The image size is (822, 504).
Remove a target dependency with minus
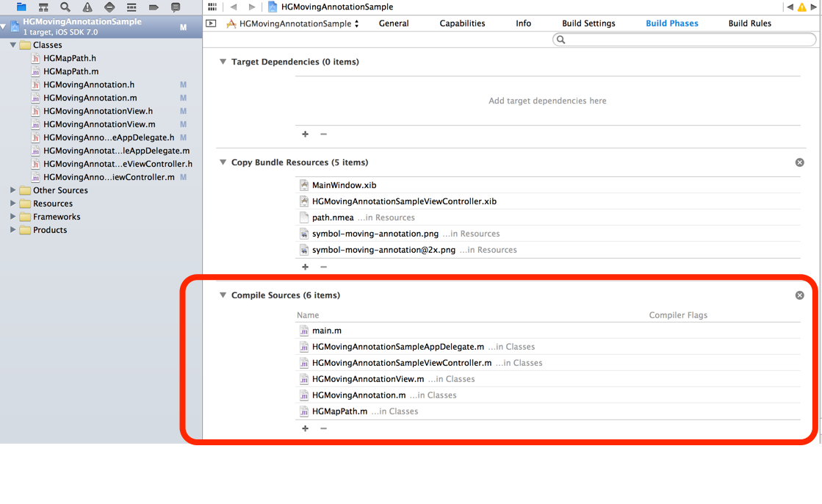click(323, 134)
